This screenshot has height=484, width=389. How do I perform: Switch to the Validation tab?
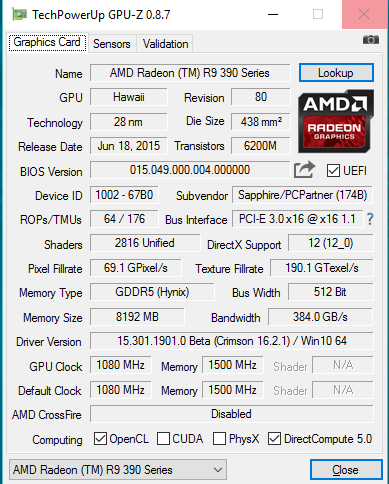(165, 44)
